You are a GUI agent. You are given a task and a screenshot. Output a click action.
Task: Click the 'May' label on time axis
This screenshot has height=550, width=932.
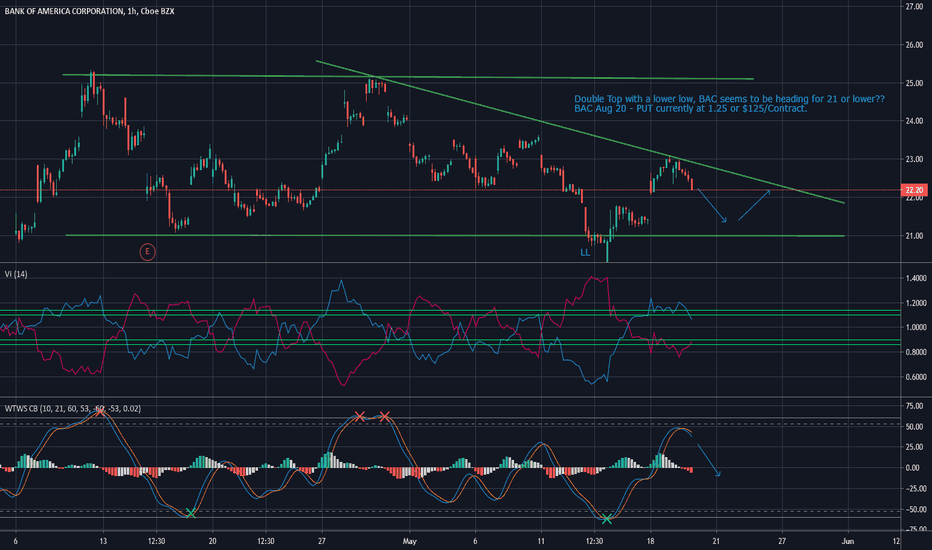coord(410,542)
